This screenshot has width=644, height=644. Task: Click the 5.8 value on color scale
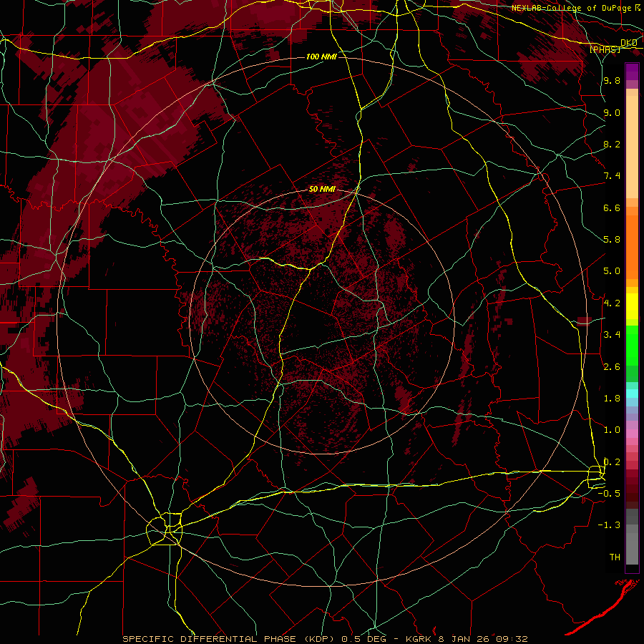(612, 240)
